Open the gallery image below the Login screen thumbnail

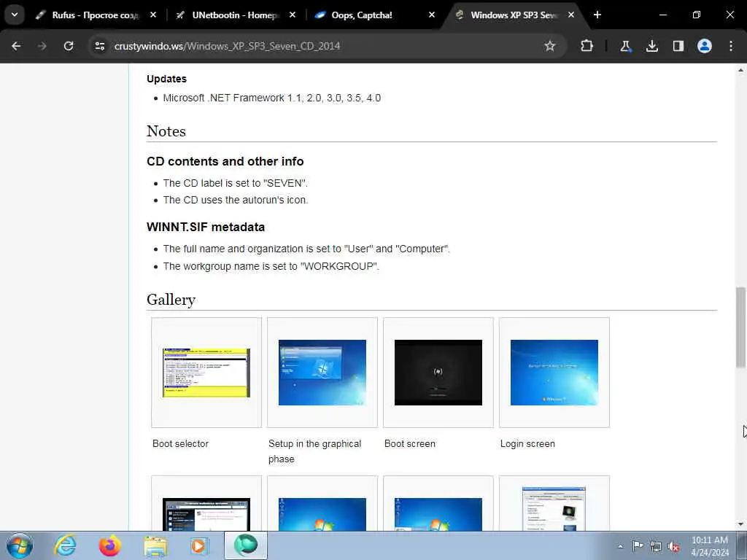click(x=554, y=508)
